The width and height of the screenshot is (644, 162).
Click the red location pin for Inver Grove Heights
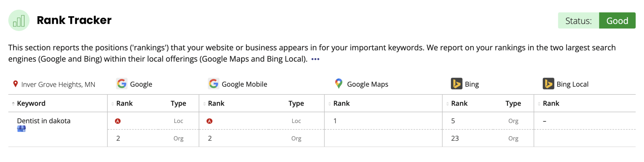tap(15, 84)
